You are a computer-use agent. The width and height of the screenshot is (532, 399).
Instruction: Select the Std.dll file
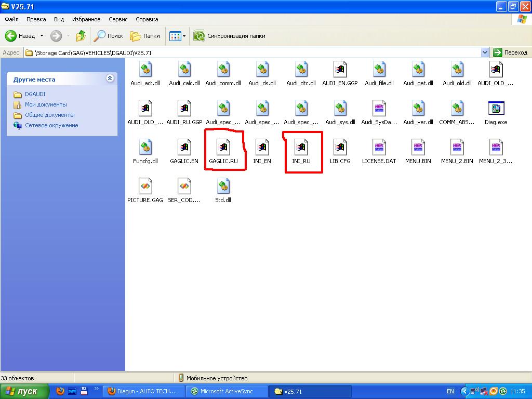tap(223, 191)
